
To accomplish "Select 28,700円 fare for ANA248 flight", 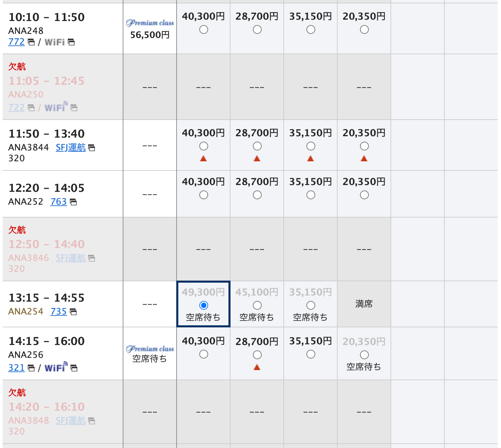I will click(x=257, y=30).
